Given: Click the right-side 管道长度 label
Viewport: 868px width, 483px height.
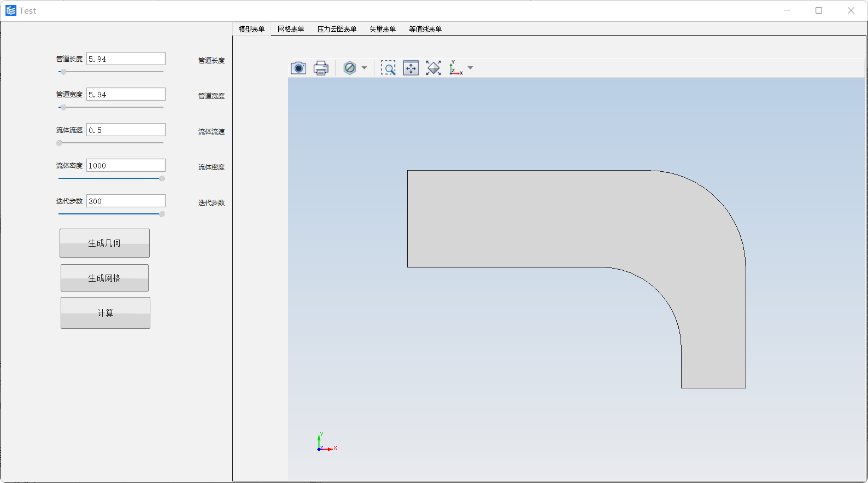Looking at the screenshot, I should pyautogui.click(x=212, y=61).
